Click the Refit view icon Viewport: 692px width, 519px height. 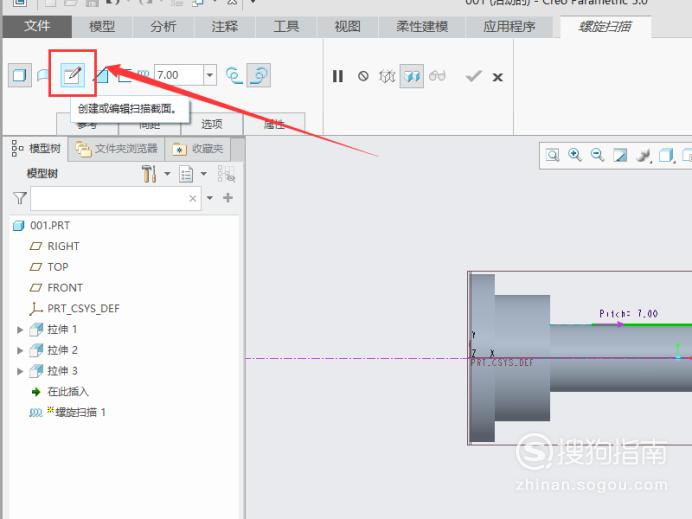pyautogui.click(x=552, y=155)
